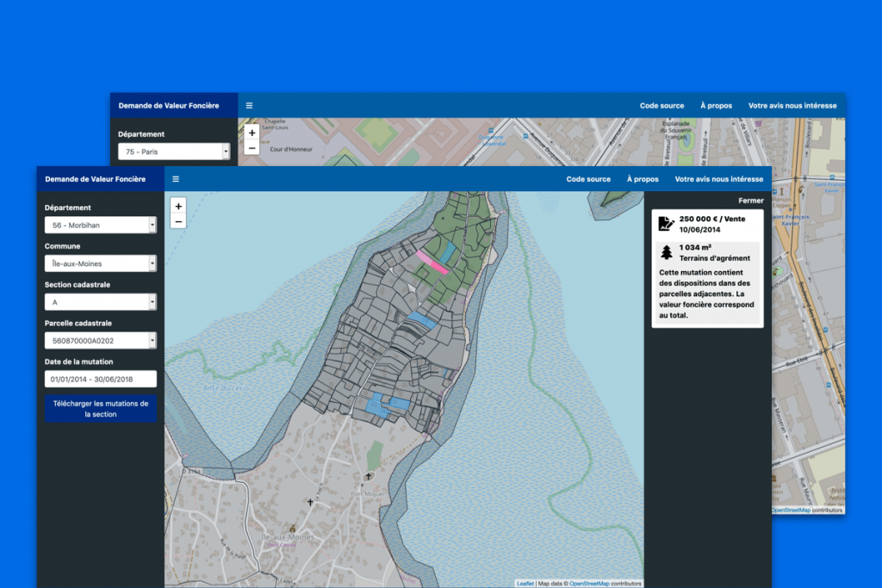882x588 pixels.
Task: Select the pink highlighted parcel on map
Action: [432, 262]
